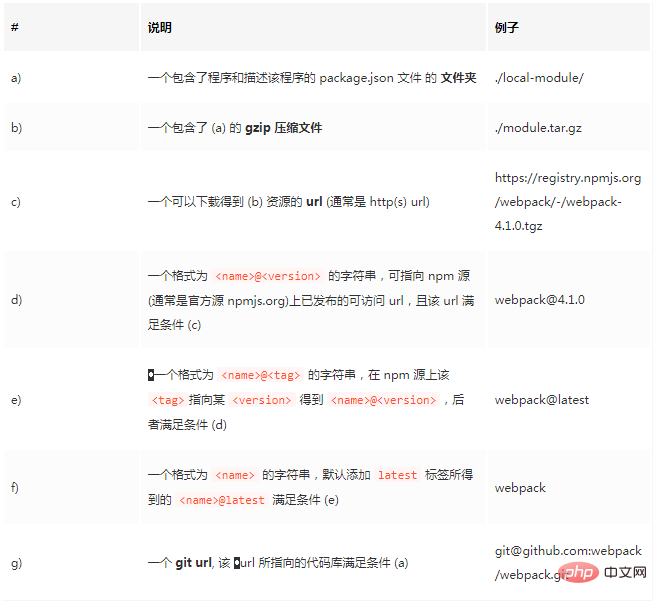Click the 'git url' bold text in row g
The image size is (657, 605).
pos(194,563)
